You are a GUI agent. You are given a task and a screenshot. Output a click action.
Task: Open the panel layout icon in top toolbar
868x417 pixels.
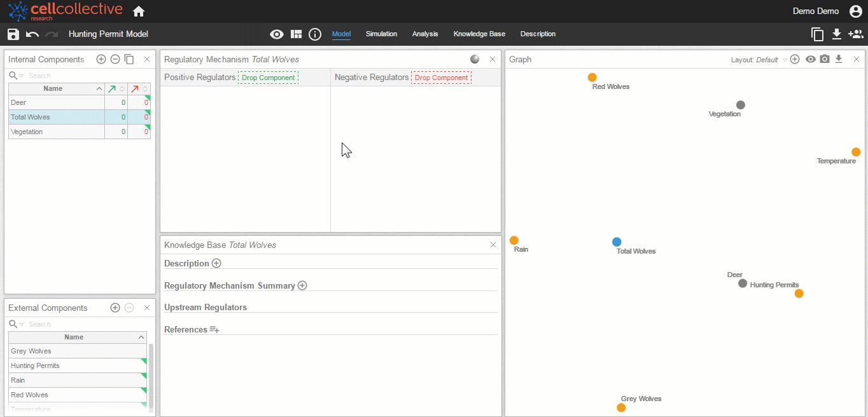pos(296,34)
